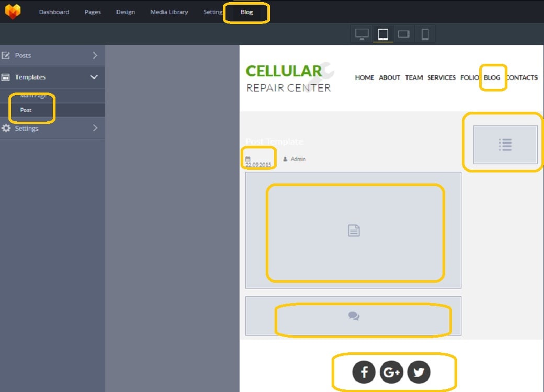Click the Google Plus share icon
The width and height of the screenshot is (544, 392).
(x=391, y=372)
